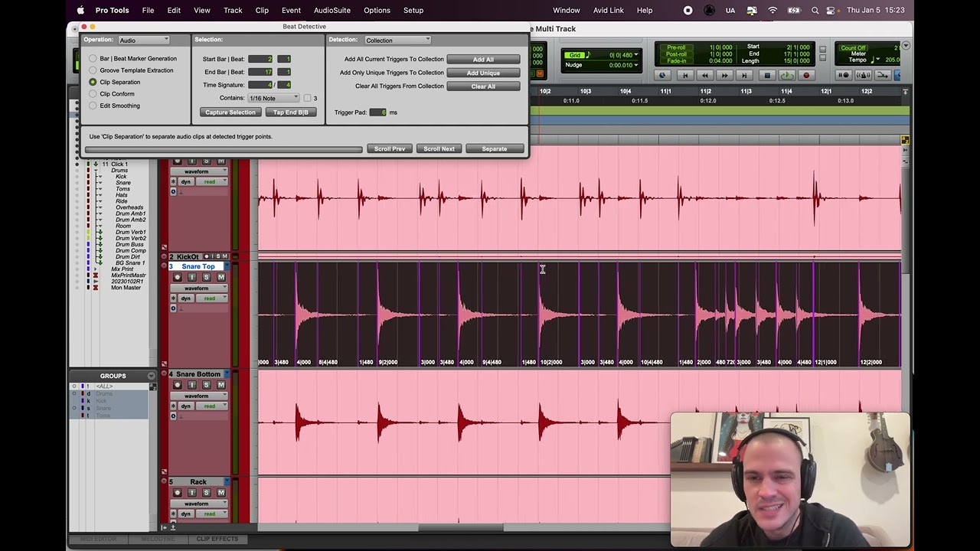Click the Wi-Fi status icon
This screenshot has height=551, width=980.
click(x=773, y=10)
